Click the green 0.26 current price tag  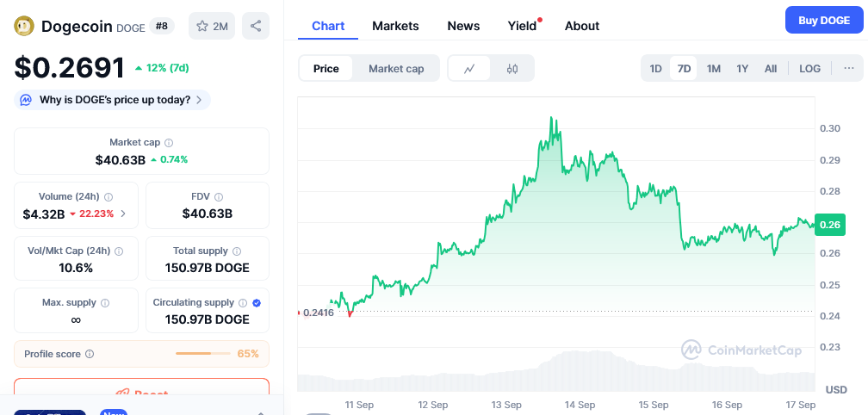(830, 225)
